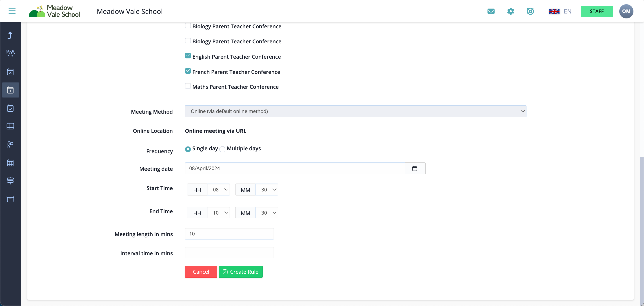Open the people group sidebar icon
This screenshot has height=306, width=644.
10,53
